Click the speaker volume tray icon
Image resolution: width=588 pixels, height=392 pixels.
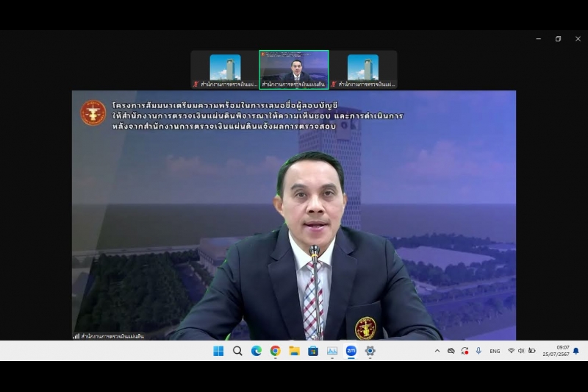coord(521,351)
